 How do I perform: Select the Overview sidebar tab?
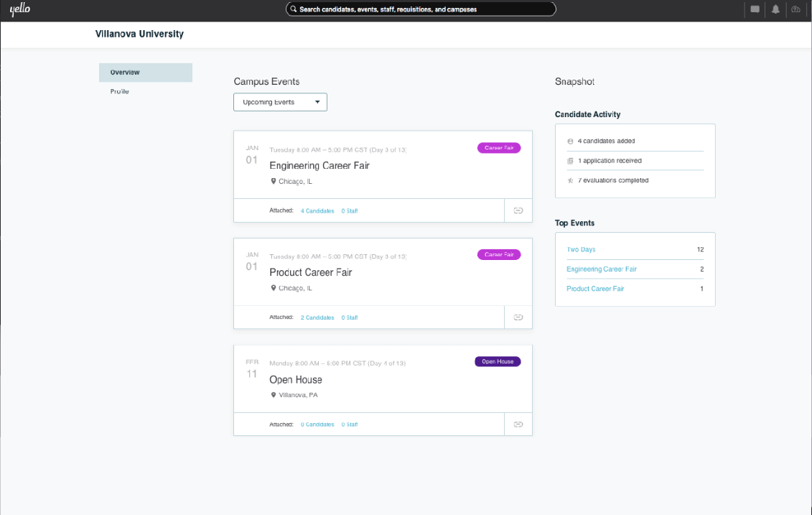pyautogui.click(x=146, y=73)
